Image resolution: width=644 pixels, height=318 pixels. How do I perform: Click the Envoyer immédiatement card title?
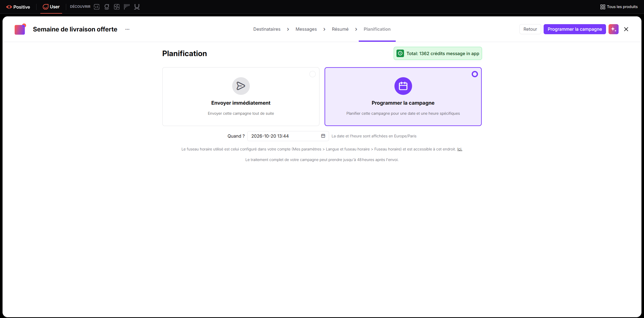pos(241,103)
